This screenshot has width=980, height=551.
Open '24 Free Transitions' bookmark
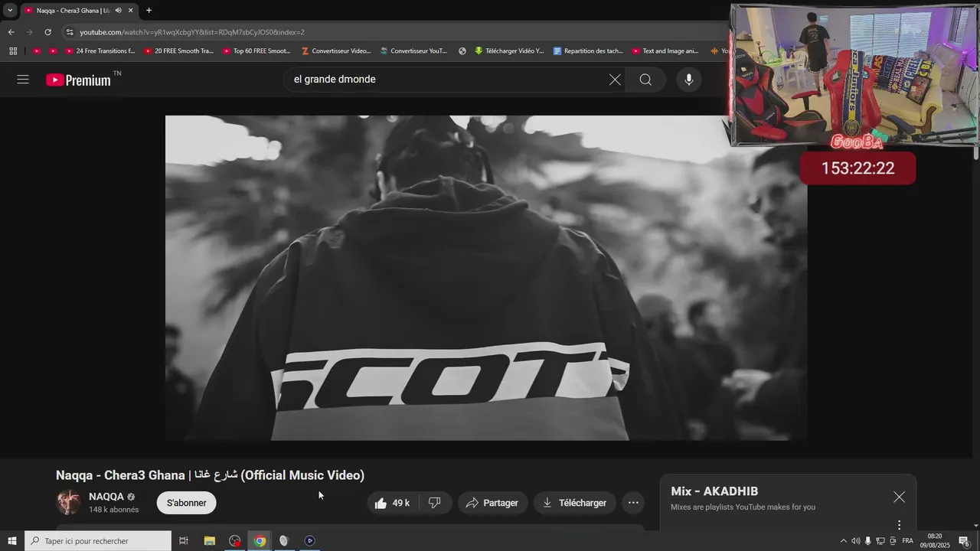(100, 51)
